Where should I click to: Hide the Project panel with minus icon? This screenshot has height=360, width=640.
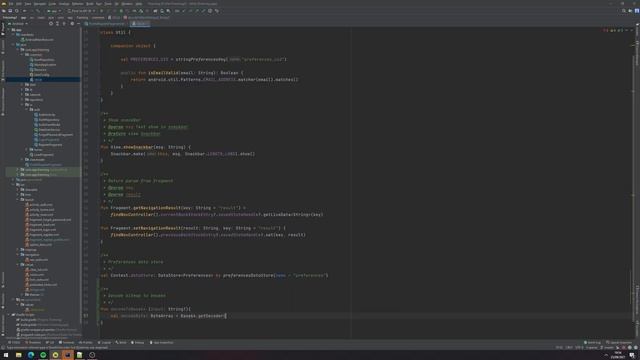78,24
